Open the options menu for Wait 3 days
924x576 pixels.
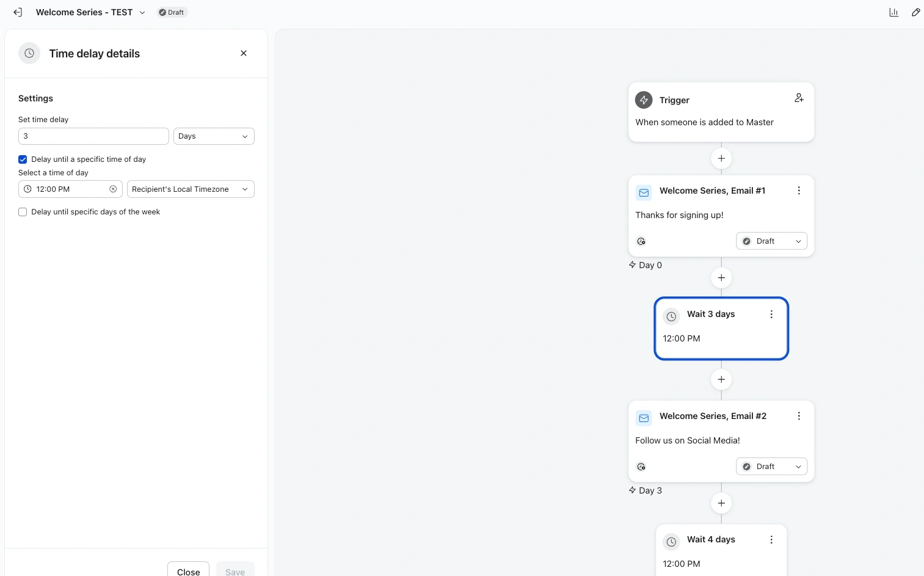point(771,314)
